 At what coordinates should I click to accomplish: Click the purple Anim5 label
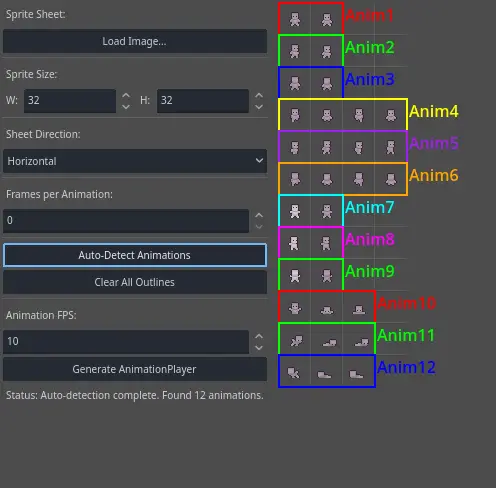coord(434,143)
